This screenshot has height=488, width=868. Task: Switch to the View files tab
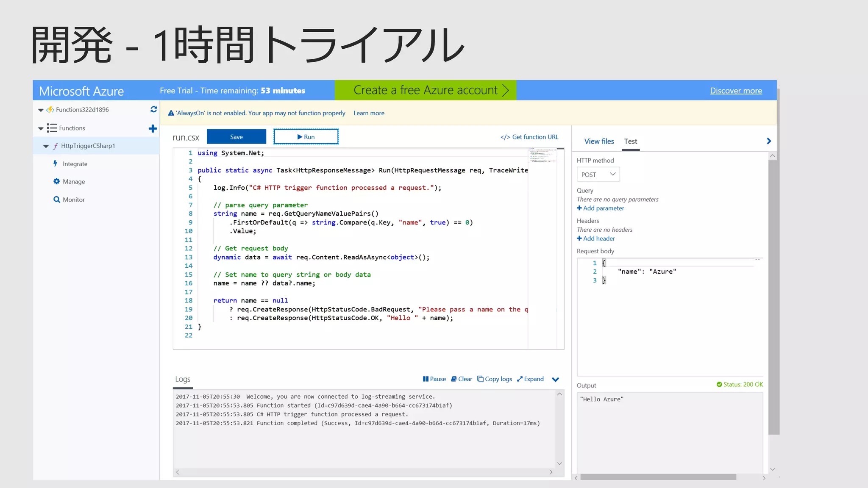[599, 141]
